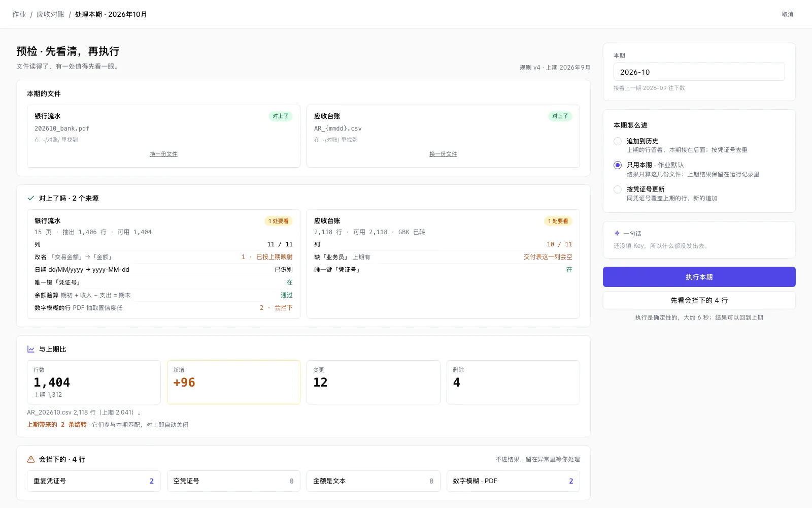Screen dimensions: 812x508
Task: Click 不进结果，留在异常里等你处理 text
Action: 537,459
